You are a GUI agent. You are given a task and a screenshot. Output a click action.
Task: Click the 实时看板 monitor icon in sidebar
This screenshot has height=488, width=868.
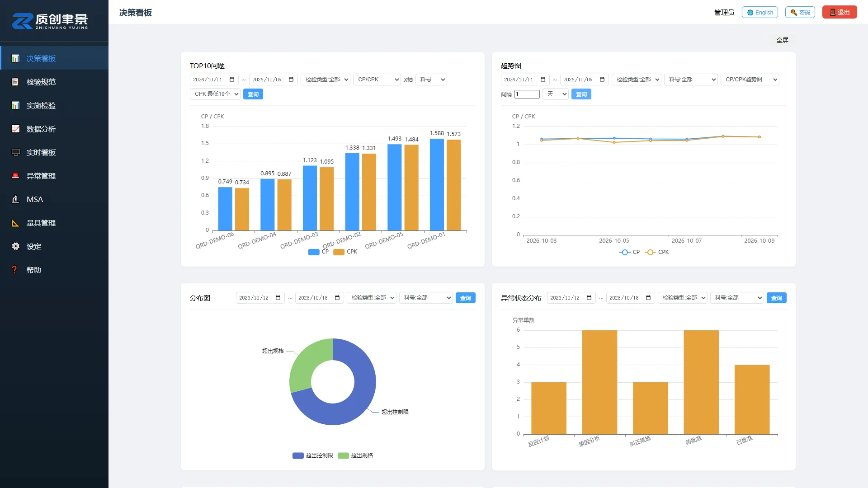[x=15, y=152]
